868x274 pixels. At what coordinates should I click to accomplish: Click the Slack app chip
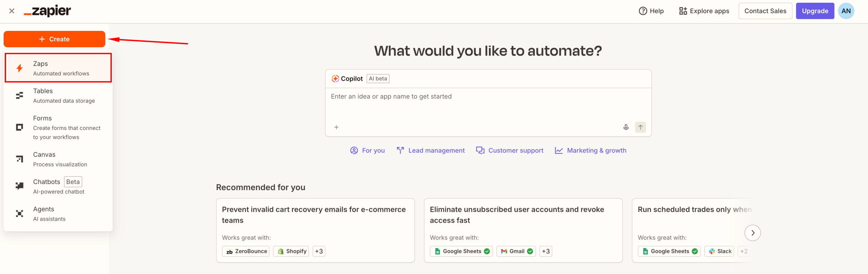click(x=719, y=251)
